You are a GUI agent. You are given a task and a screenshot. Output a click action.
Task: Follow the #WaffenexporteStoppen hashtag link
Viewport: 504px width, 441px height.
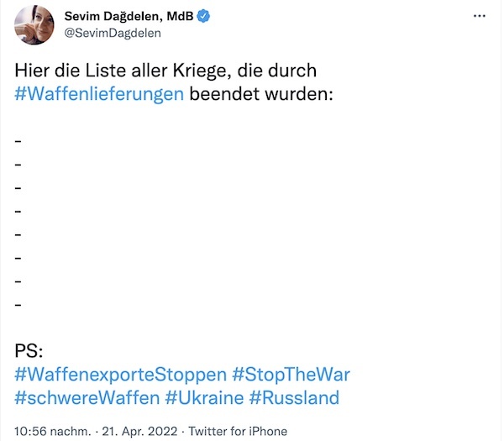(121, 373)
